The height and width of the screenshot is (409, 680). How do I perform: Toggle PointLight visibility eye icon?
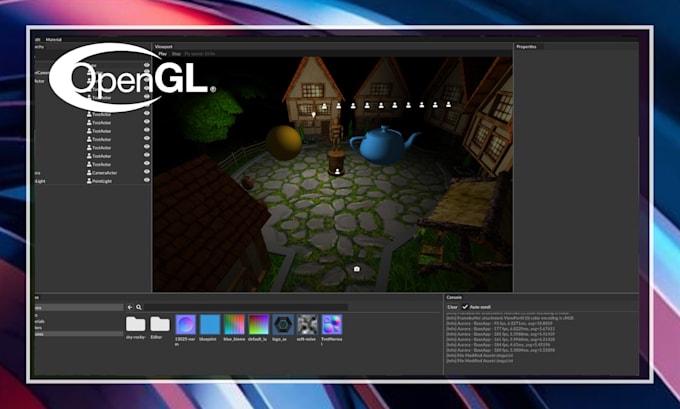coord(147,180)
